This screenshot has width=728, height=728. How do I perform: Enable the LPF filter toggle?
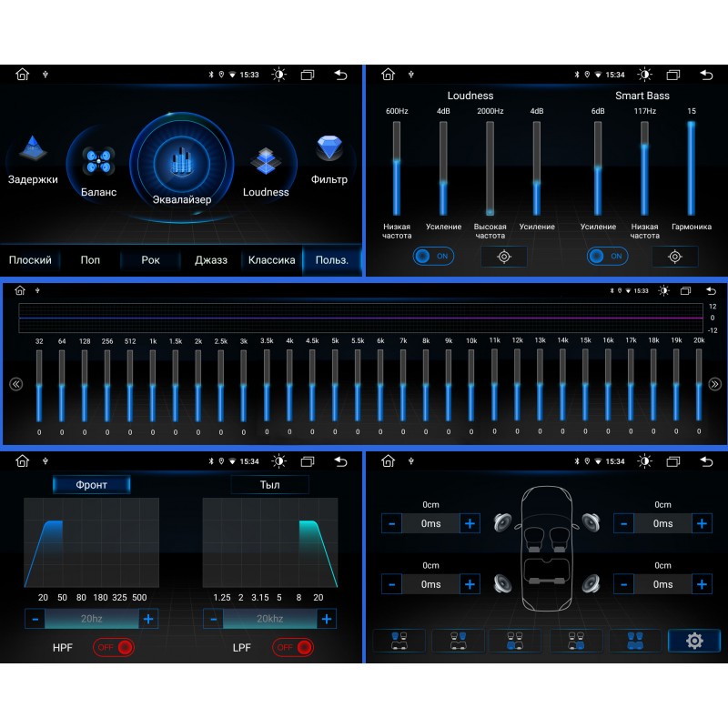click(293, 647)
